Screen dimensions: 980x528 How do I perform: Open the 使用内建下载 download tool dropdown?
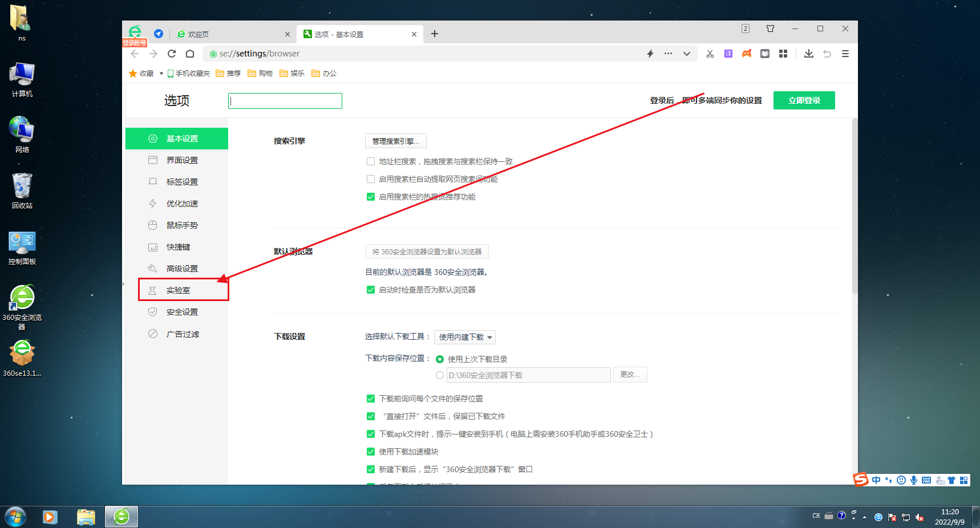pyautogui.click(x=465, y=337)
